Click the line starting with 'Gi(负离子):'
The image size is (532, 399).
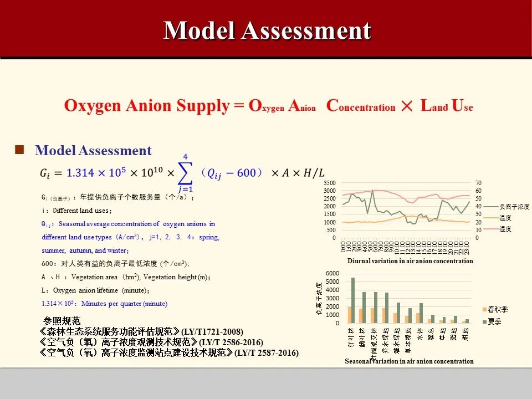tap(117, 197)
